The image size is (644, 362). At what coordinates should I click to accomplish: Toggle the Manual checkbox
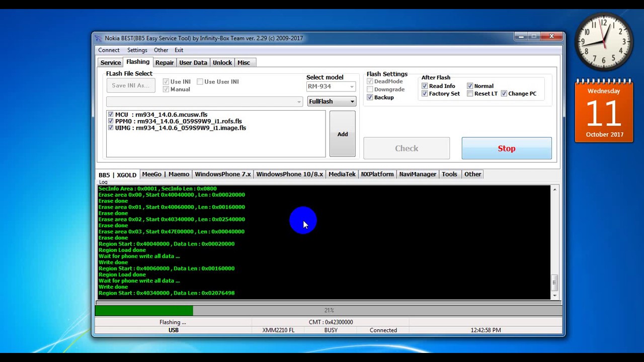point(166,89)
